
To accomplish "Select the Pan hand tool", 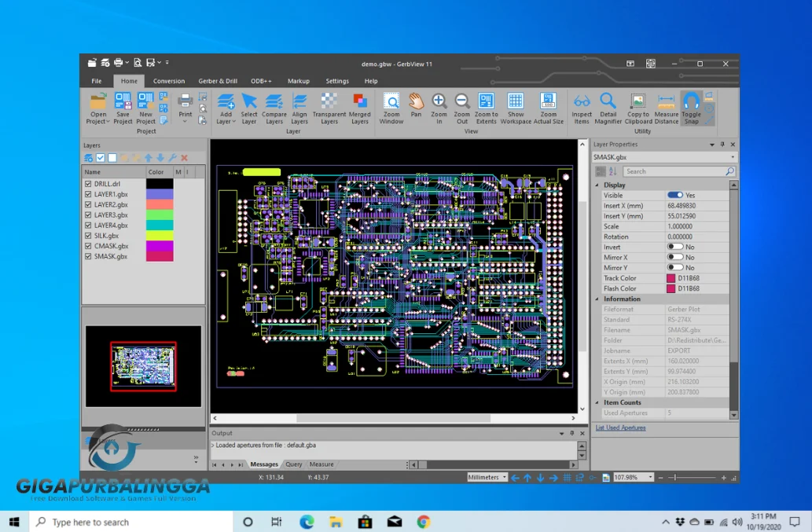I will 416,101.
